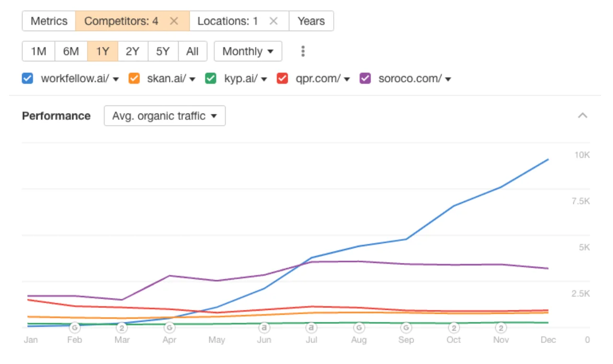Screen dimensions: 613x364
Task: Click the G marker under Feb
Action: (74, 328)
